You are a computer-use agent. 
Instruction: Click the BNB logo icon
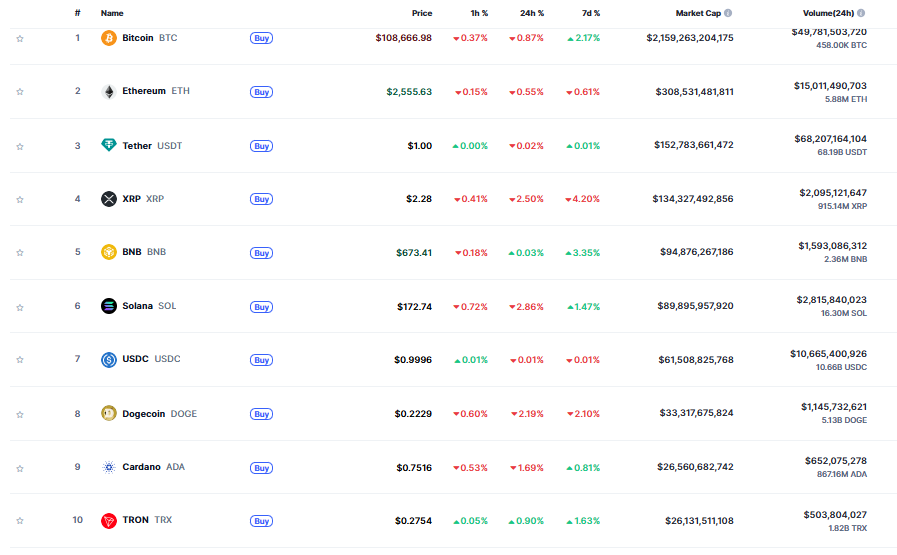tap(109, 252)
